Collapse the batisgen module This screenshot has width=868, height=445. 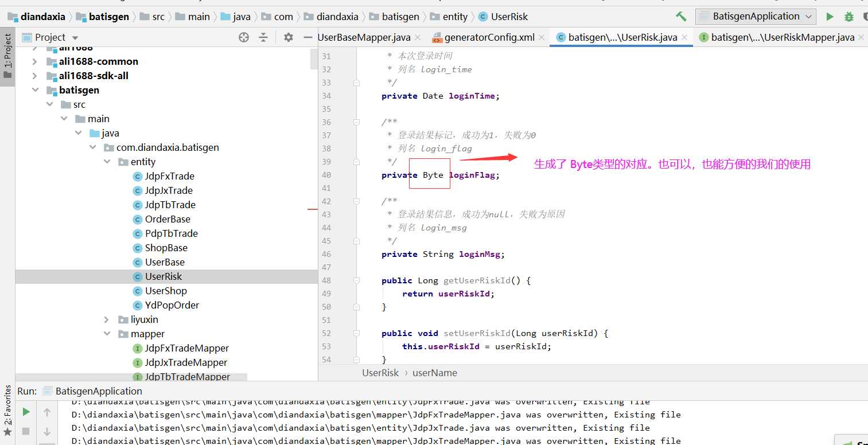36,90
